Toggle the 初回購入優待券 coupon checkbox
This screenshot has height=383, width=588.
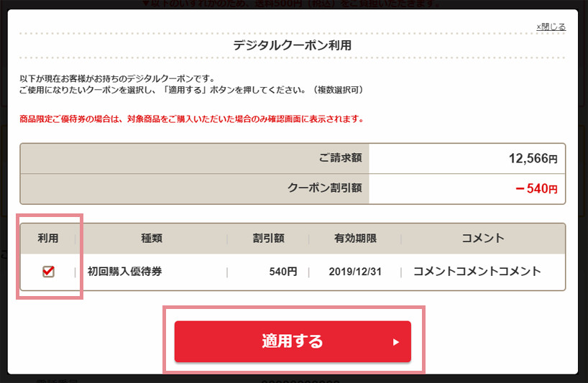[x=48, y=272]
